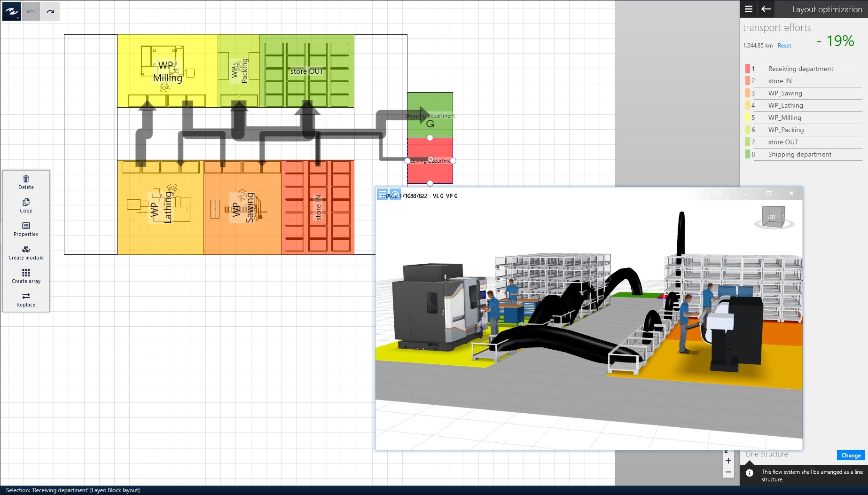The width and height of the screenshot is (868, 495).
Task: Open the Layout optimization hamburger menu
Action: 749,9
